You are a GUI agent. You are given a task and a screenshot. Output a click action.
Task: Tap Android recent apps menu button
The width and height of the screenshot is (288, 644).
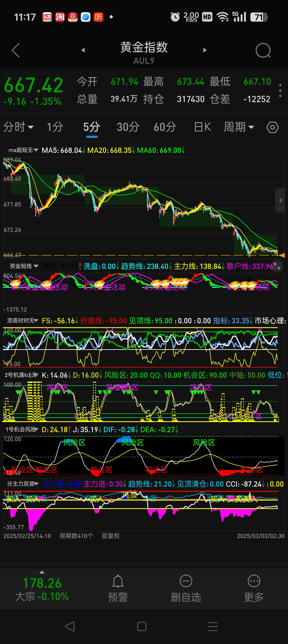tap(213, 626)
